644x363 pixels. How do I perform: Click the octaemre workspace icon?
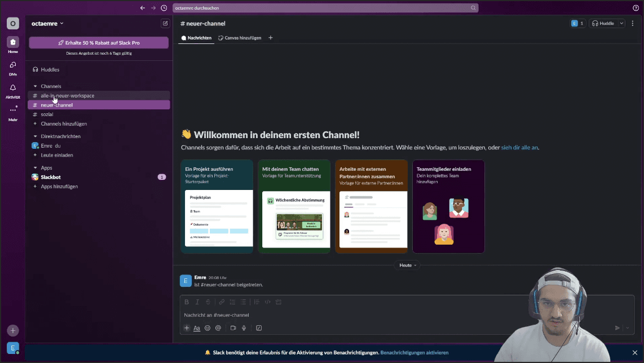(13, 24)
